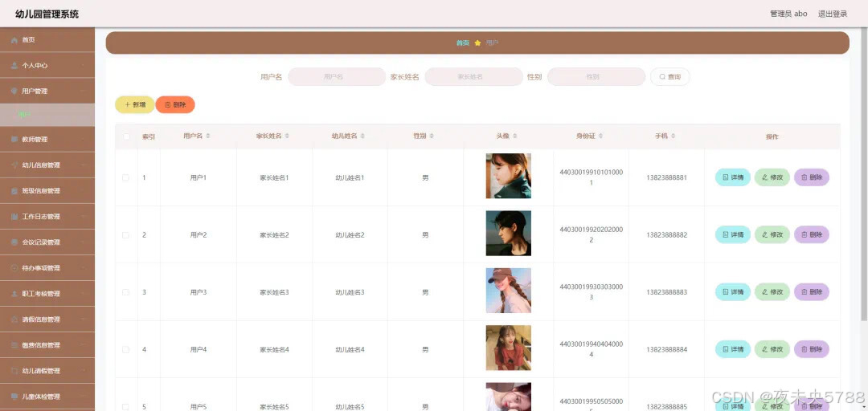Click the home icon beside 首页 in sidebar
Screen dimensions: 868x411
14,40
